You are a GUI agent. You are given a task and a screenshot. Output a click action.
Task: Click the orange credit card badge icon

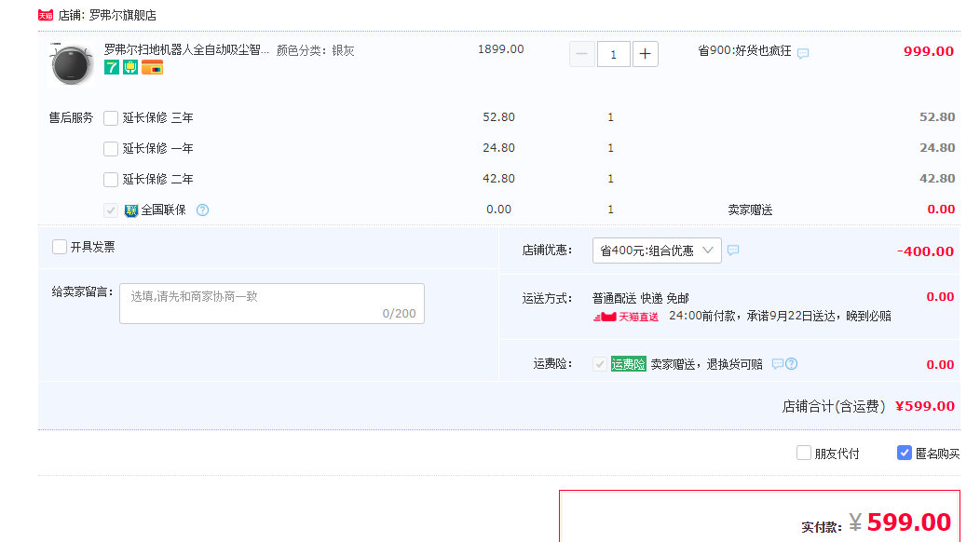(x=152, y=67)
